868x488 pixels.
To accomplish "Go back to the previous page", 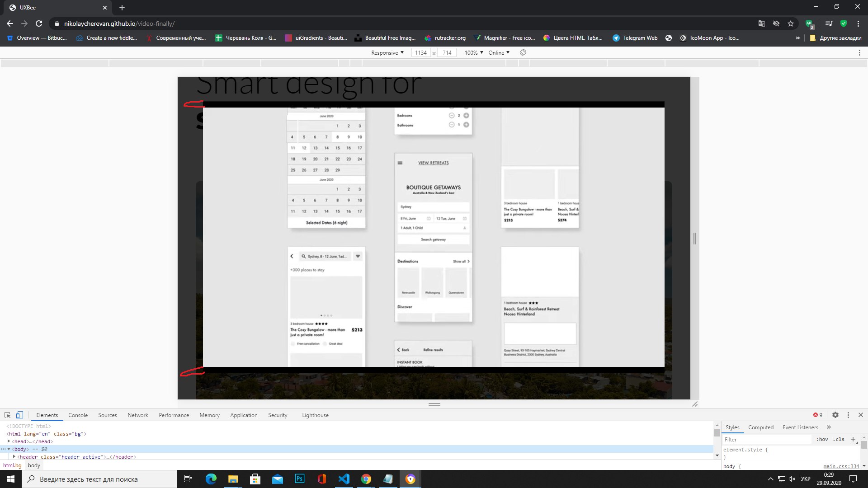I will (10, 23).
